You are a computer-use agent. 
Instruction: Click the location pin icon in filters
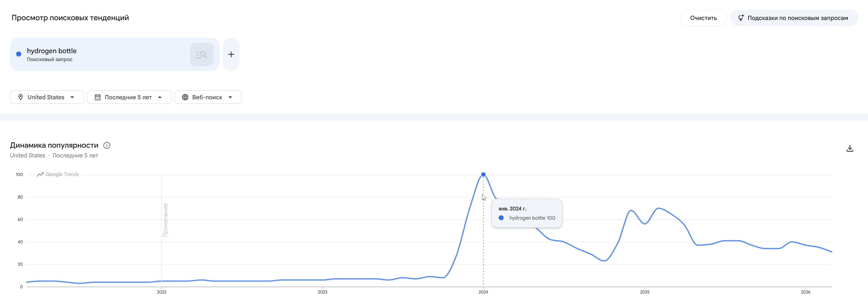(x=21, y=97)
